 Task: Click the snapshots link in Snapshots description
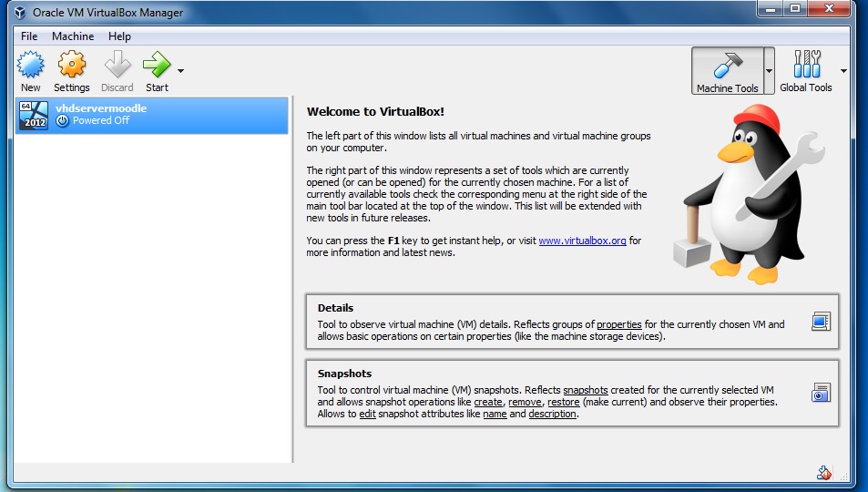point(585,390)
